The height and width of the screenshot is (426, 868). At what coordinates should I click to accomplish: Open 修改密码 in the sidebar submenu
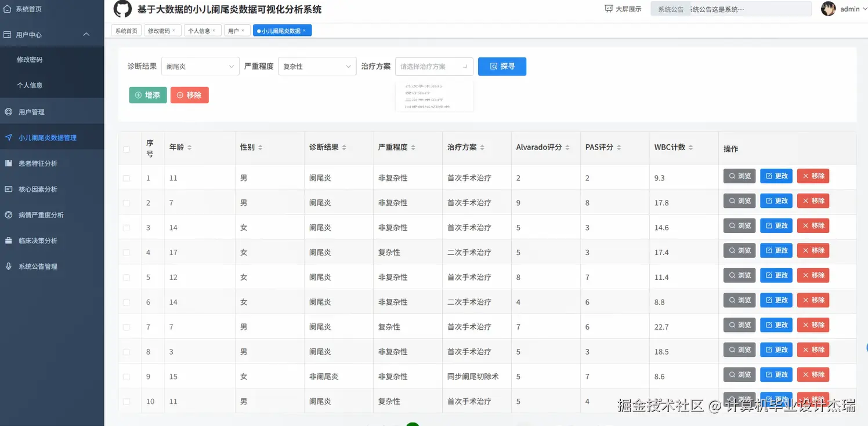[30, 60]
